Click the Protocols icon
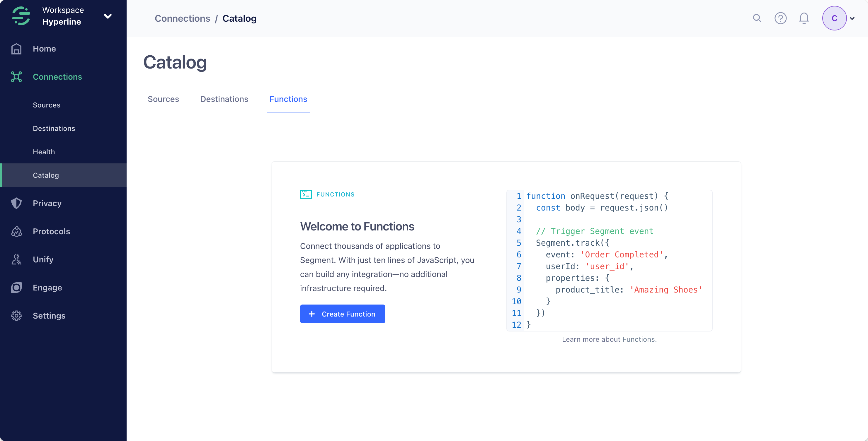The height and width of the screenshot is (441, 868). point(16,231)
